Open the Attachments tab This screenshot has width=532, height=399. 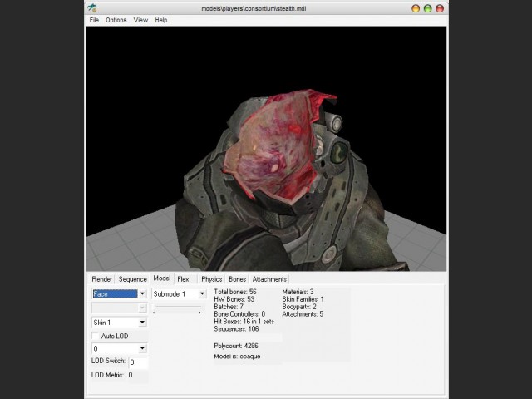(269, 279)
